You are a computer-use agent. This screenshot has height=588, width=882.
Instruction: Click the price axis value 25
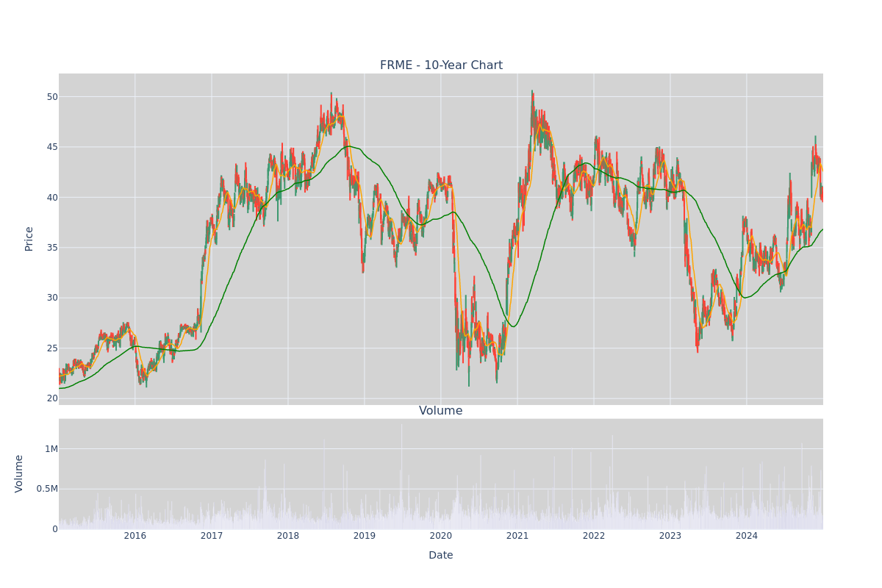coord(52,348)
